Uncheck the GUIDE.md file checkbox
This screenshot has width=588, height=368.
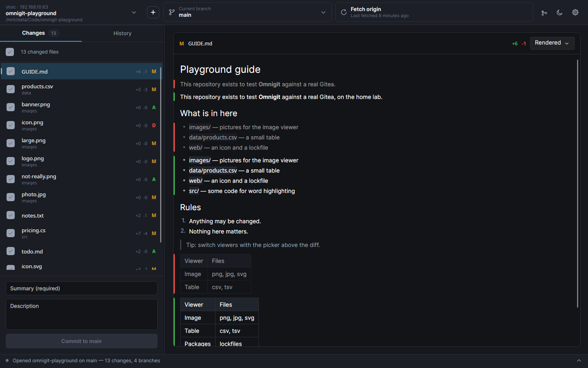(x=11, y=71)
